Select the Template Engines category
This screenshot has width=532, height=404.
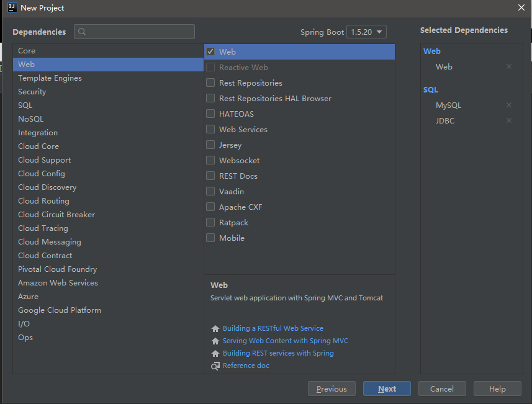coord(108,78)
